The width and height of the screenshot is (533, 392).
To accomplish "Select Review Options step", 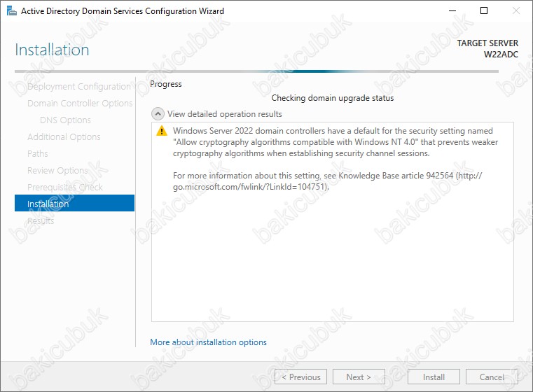I will (57, 171).
